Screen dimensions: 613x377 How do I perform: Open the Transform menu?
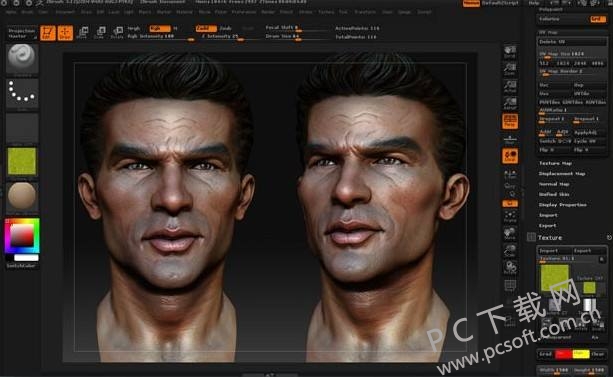pos(365,12)
